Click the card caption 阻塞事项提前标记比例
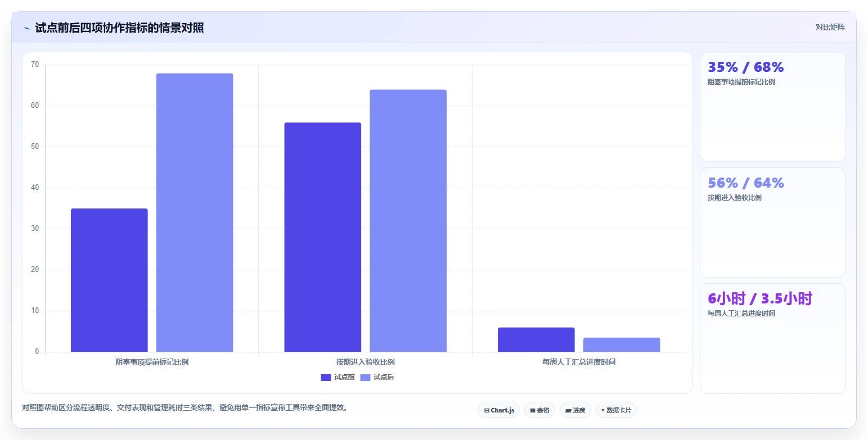Viewport: 868px width, 440px height. point(741,82)
